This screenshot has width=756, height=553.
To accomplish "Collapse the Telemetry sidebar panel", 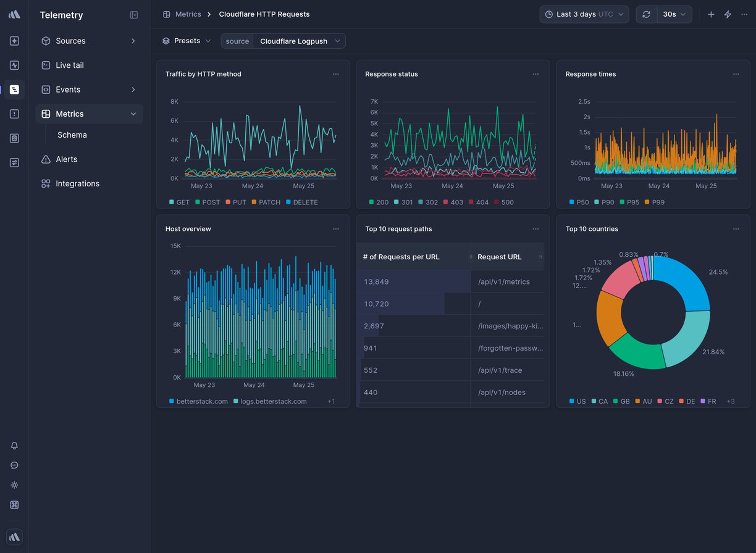I will (x=134, y=15).
